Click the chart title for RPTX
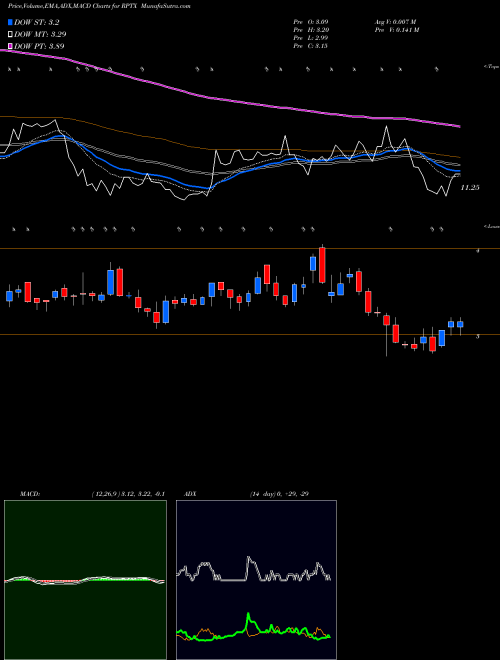The image size is (500, 660). (x=99, y=6)
